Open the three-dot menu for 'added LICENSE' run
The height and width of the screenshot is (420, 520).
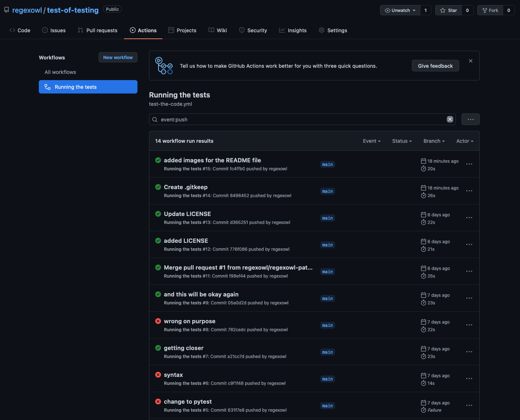(469, 245)
